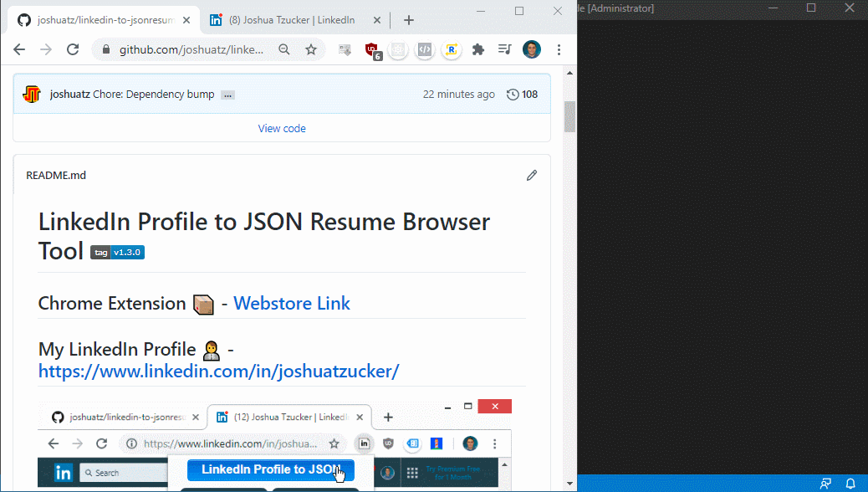Close the LinkedIn tab
The width and height of the screenshot is (868, 492).
point(377,20)
